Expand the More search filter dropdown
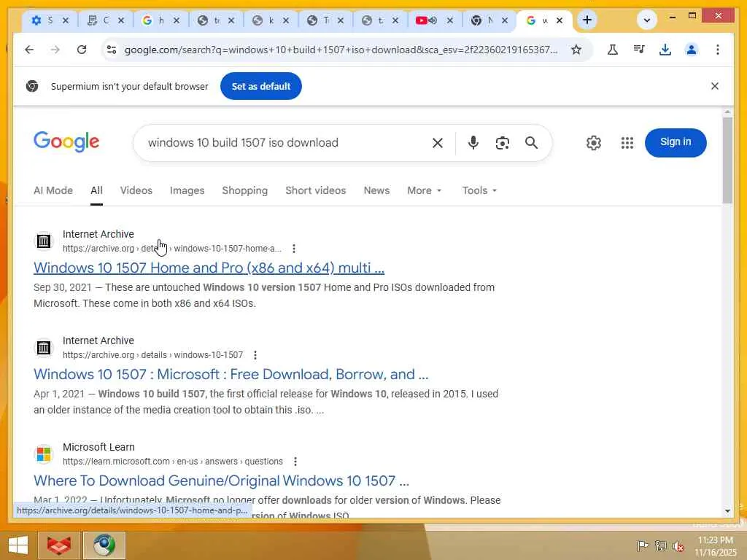The image size is (747, 560). click(x=424, y=190)
